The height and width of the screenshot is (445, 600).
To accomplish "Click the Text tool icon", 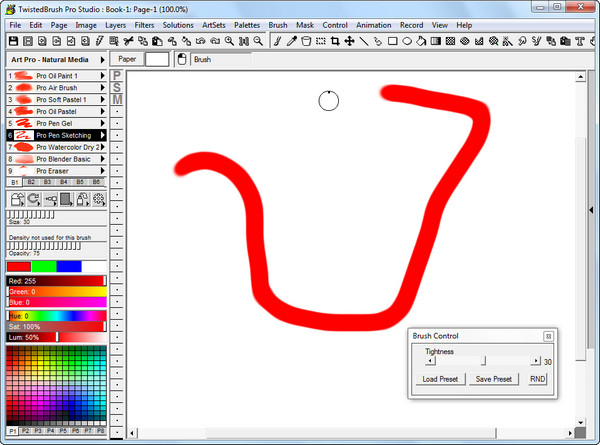I will pos(581,41).
